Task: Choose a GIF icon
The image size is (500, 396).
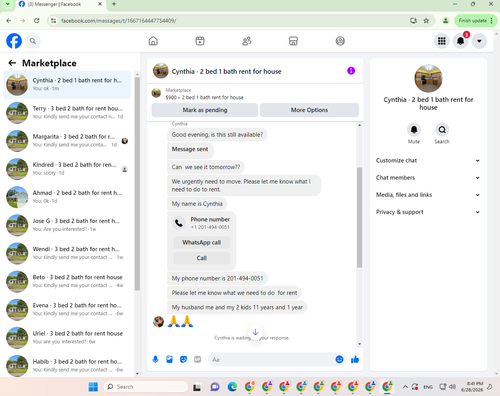Action: click(198, 359)
